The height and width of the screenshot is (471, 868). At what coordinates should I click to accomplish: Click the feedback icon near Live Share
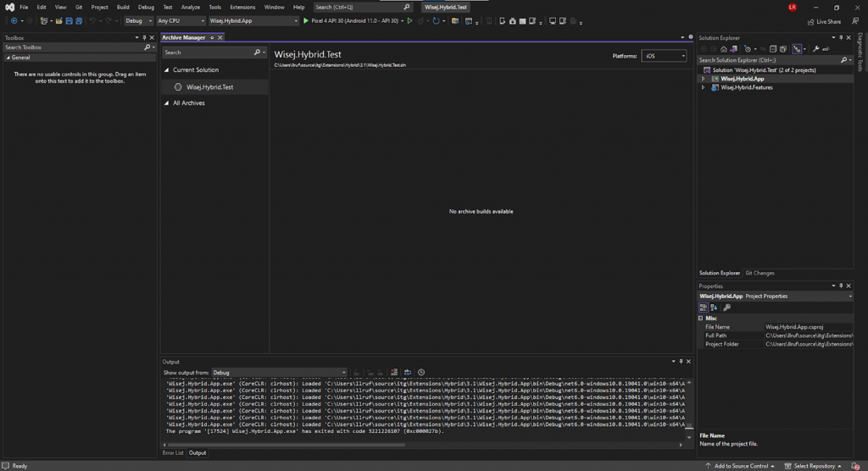point(855,21)
